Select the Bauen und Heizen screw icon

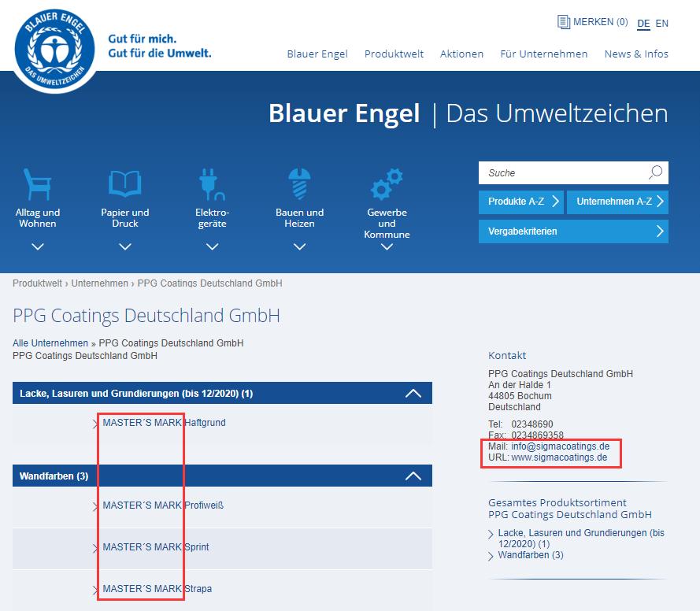(x=299, y=183)
